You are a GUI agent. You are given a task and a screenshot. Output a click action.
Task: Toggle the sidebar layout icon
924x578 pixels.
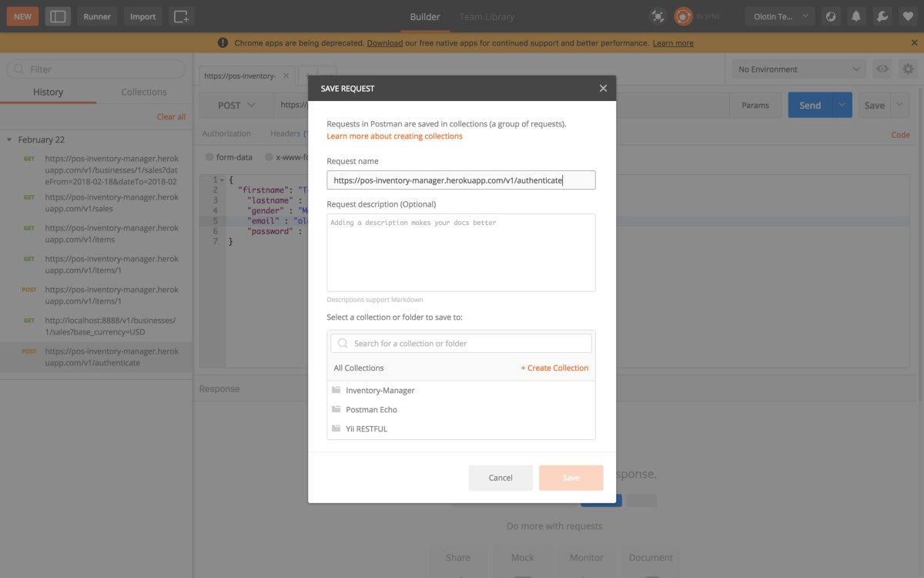click(58, 16)
